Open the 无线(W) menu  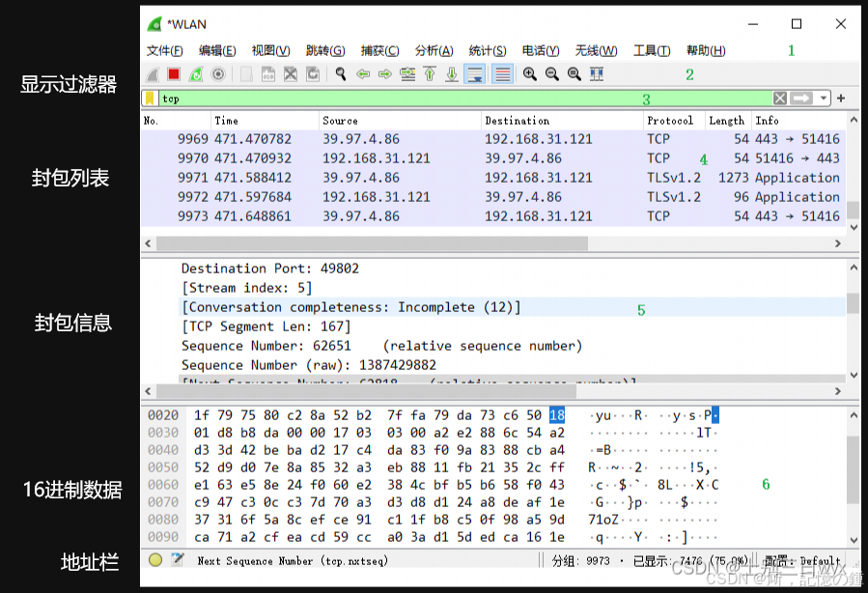[x=596, y=51]
